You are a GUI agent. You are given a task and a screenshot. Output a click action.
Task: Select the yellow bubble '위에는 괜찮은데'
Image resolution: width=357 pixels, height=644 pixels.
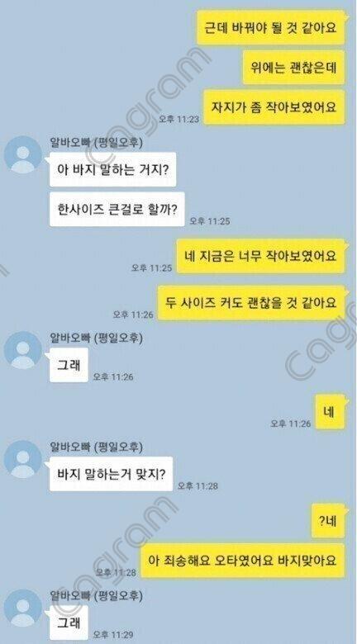pos(293,68)
